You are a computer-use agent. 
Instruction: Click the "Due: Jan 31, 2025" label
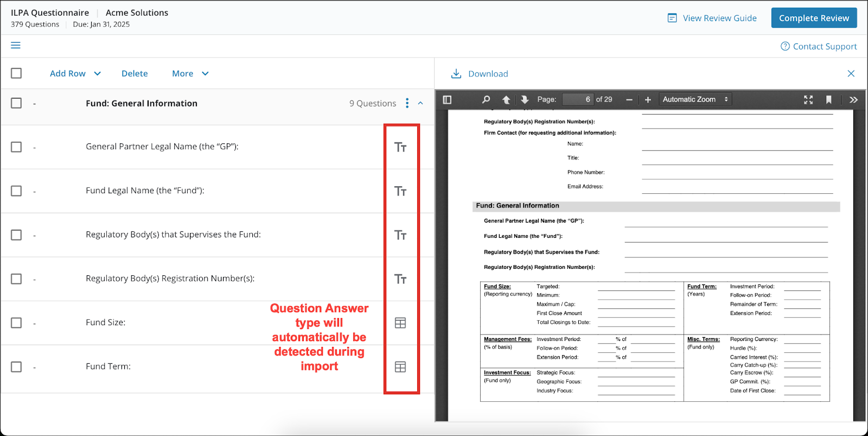[x=101, y=24]
